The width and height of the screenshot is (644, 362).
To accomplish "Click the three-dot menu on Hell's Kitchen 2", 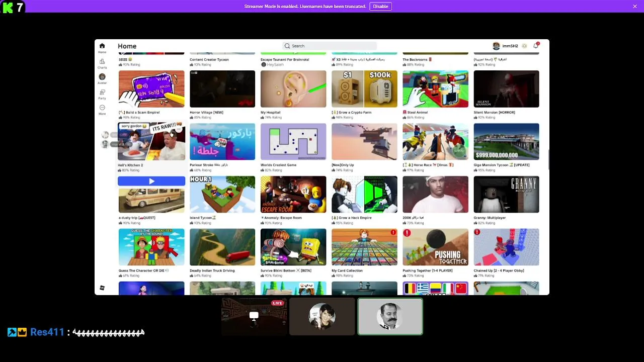I will [179, 129].
